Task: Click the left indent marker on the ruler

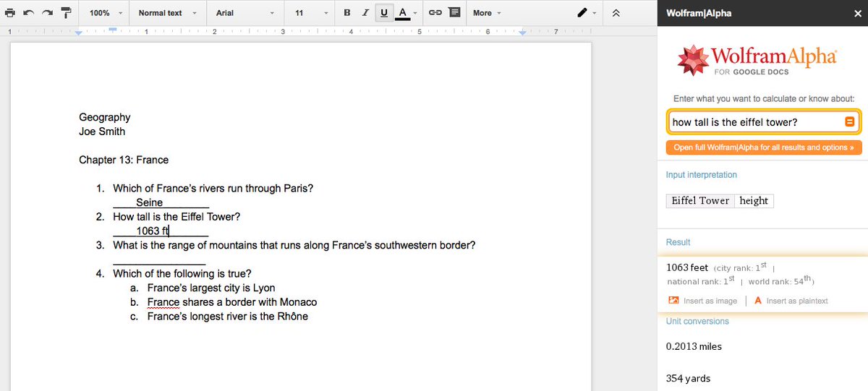Action: pos(79,33)
